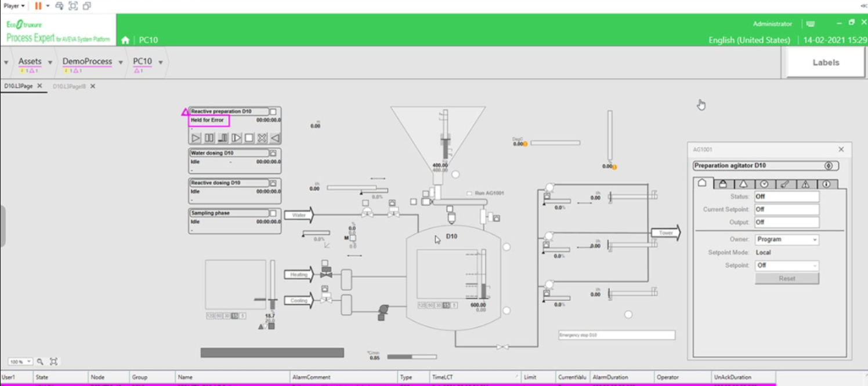Select the Assets breadcrumb item
Image resolution: width=868 pixels, height=386 pixels.
pos(30,61)
